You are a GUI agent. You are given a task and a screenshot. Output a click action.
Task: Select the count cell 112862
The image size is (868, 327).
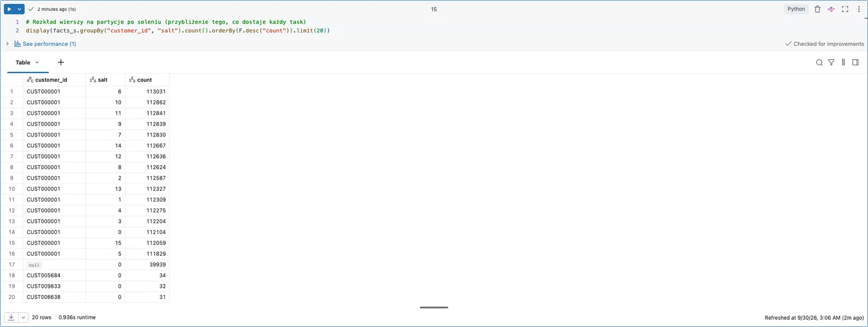coord(147,103)
